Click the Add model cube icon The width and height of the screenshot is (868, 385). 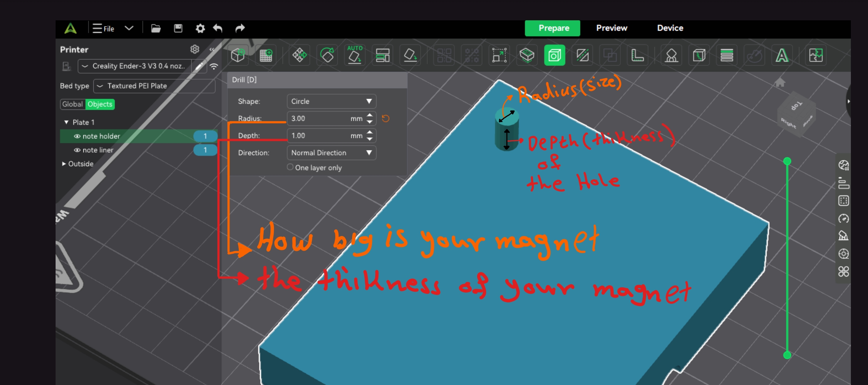[x=238, y=55]
